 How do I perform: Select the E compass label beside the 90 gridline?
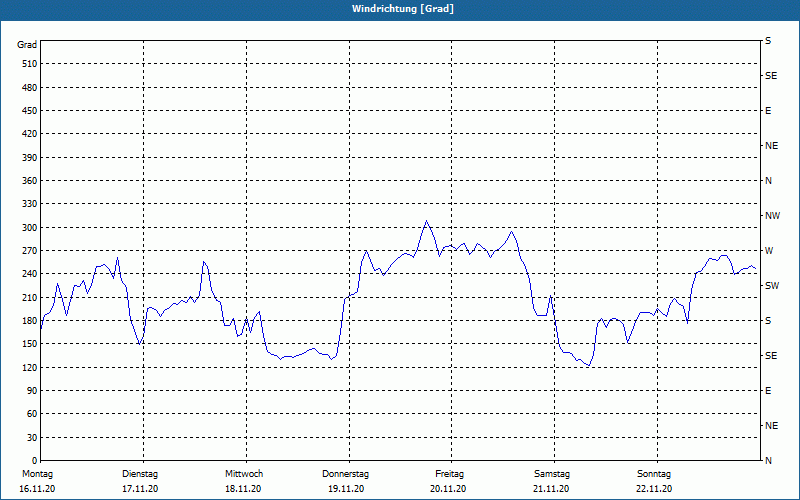(x=768, y=391)
